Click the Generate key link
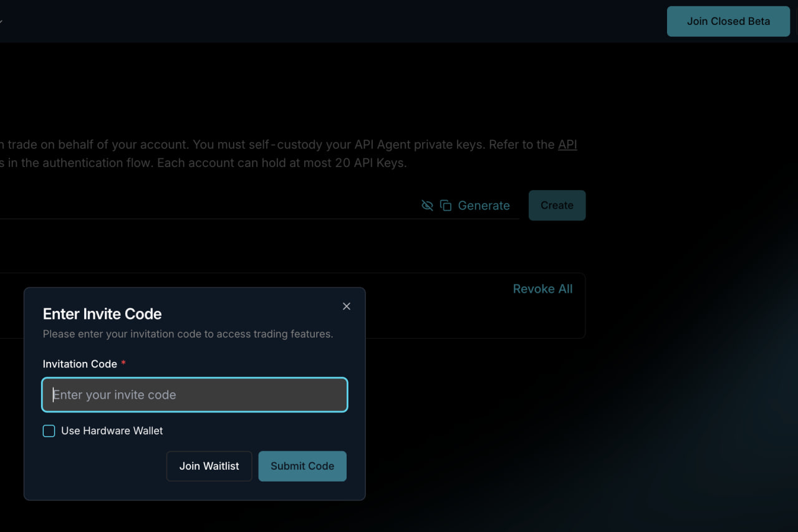The image size is (798, 532). coord(484,206)
